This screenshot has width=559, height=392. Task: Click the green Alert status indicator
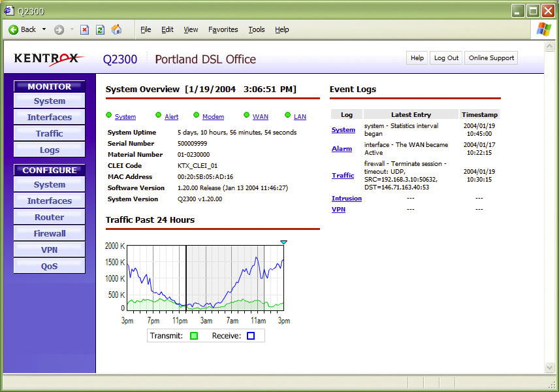(x=159, y=115)
